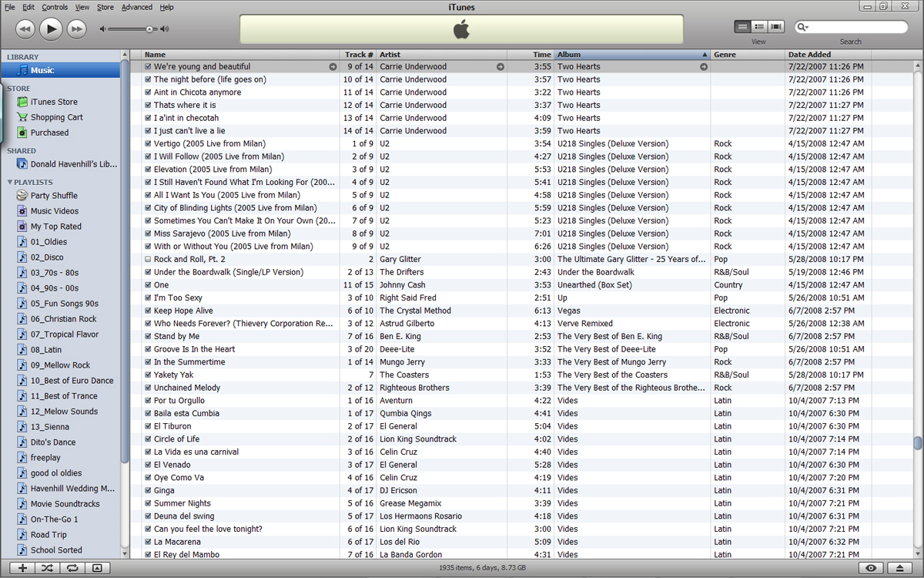Click the volume slider knob
The width and height of the screenshot is (924, 578).
[149, 29]
